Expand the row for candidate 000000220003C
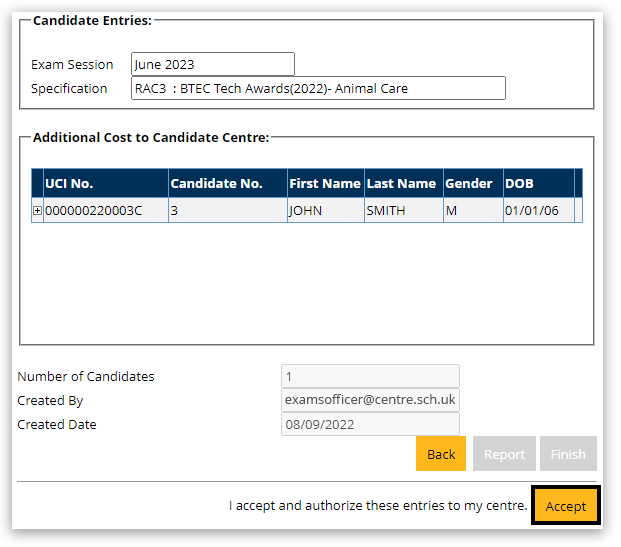The image size is (621, 547). point(38,211)
